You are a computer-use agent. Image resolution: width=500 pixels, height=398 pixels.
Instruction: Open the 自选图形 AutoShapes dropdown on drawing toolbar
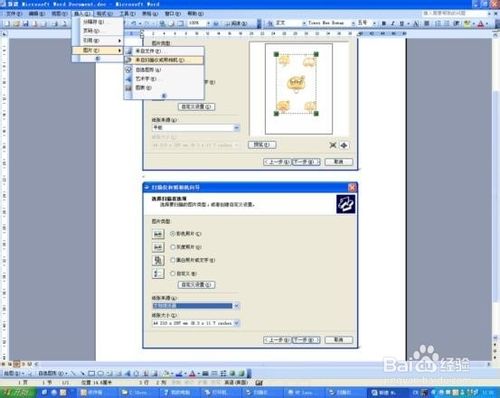[53, 373]
